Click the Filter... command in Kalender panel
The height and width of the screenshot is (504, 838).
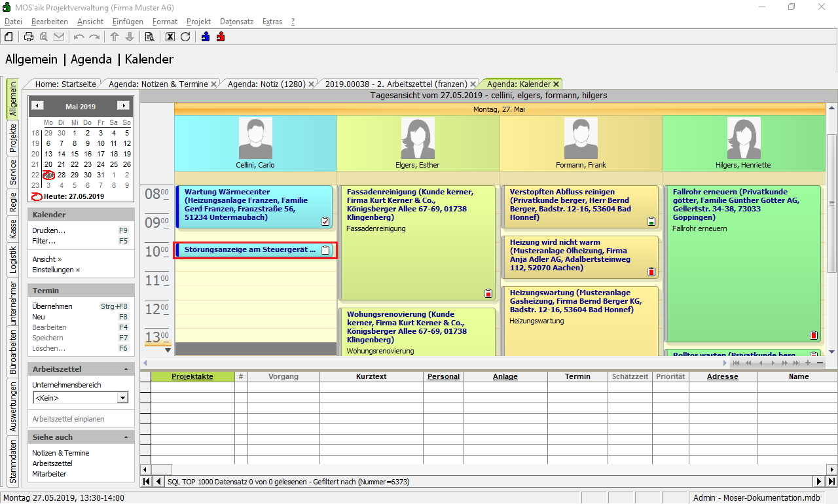coord(45,241)
